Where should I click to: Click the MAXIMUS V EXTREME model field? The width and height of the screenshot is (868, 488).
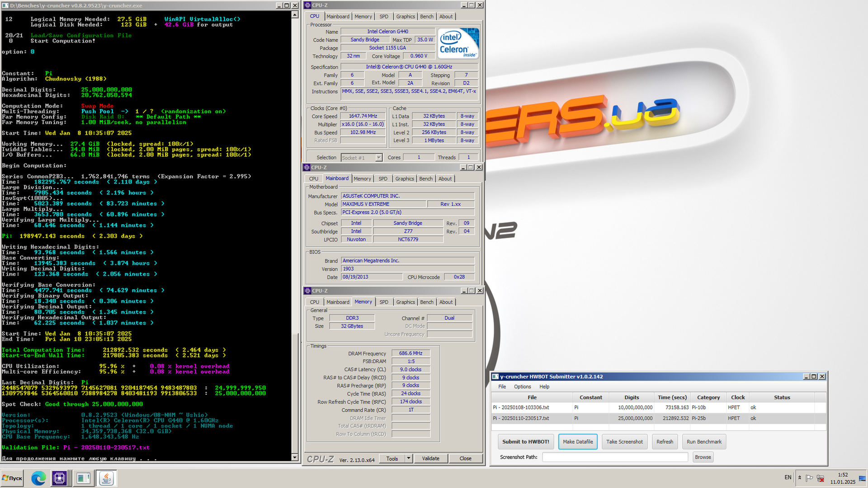(x=383, y=204)
